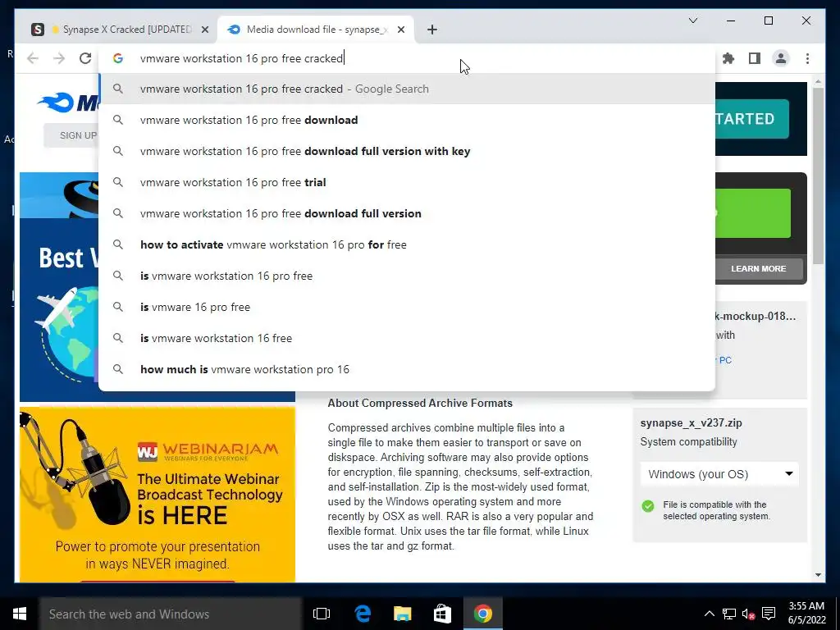The width and height of the screenshot is (840, 630).
Task: Select the 'is vmware workstation 16 free' suggestion
Action: 407,338
